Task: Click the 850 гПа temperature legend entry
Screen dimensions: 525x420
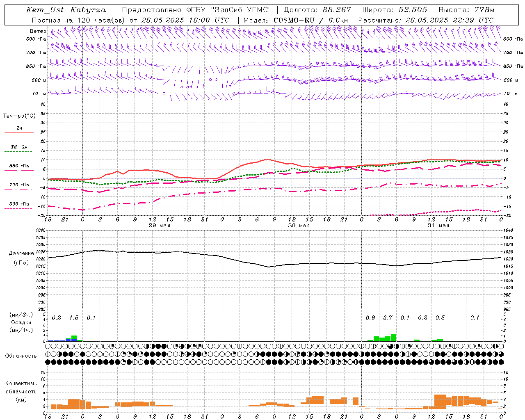Action: 19,166
